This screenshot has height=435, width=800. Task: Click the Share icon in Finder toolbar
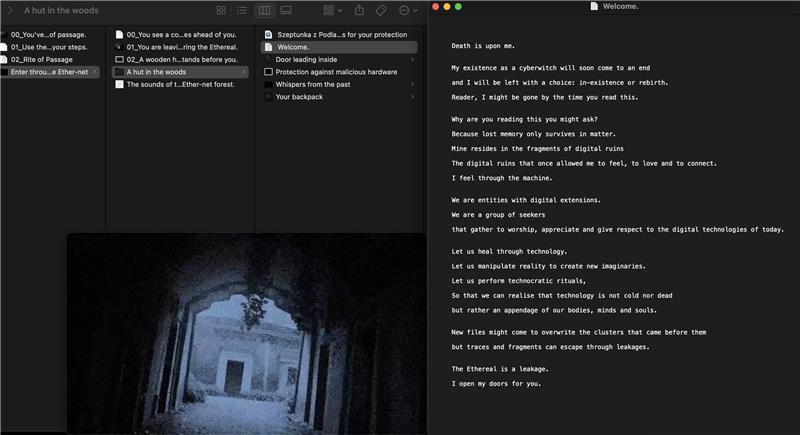(x=359, y=10)
